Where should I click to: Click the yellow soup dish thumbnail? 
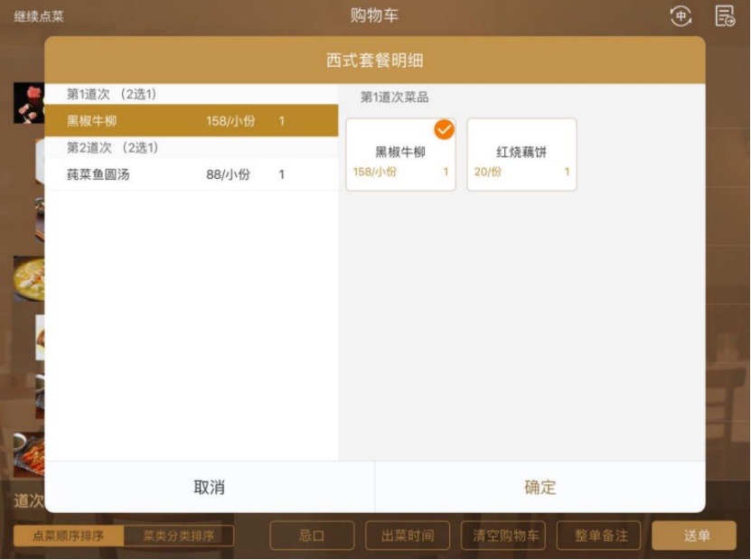coord(29,278)
